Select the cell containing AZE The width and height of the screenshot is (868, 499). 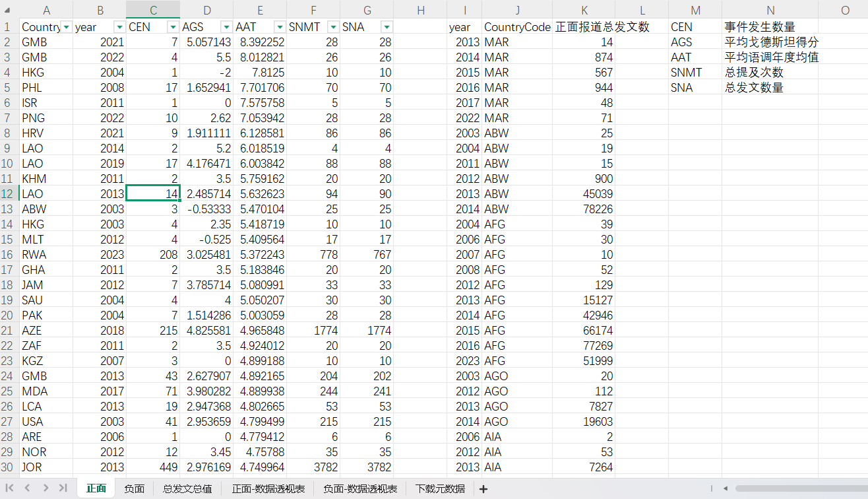click(x=46, y=331)
